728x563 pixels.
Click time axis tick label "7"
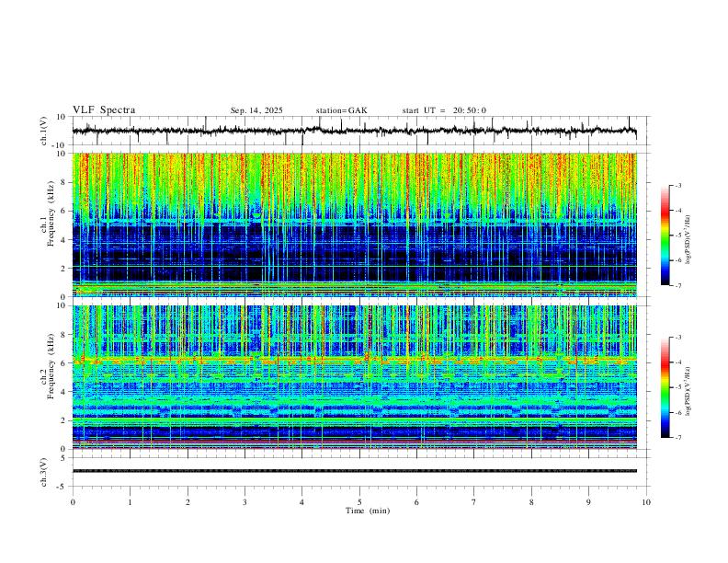pos(474,502)
